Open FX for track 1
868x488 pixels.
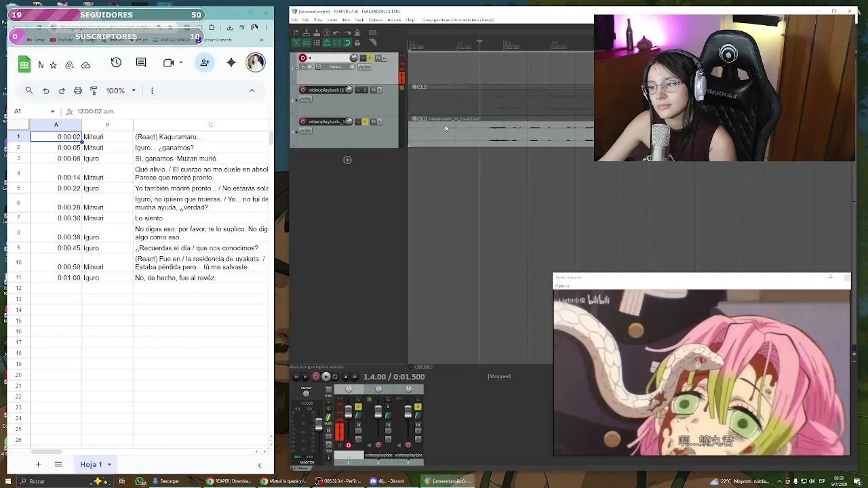pos(378,58)
